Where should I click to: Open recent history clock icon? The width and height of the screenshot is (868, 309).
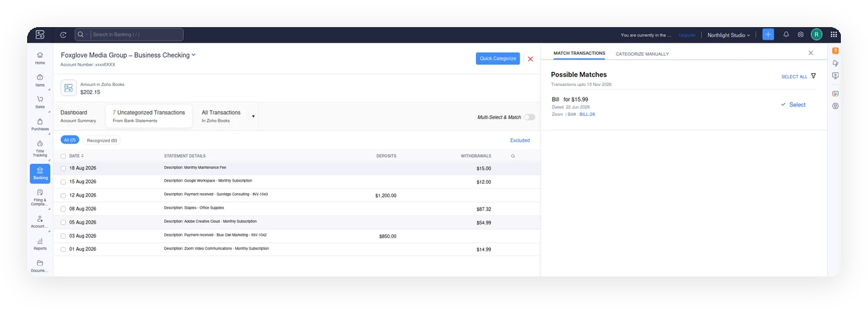coord(63,35)
